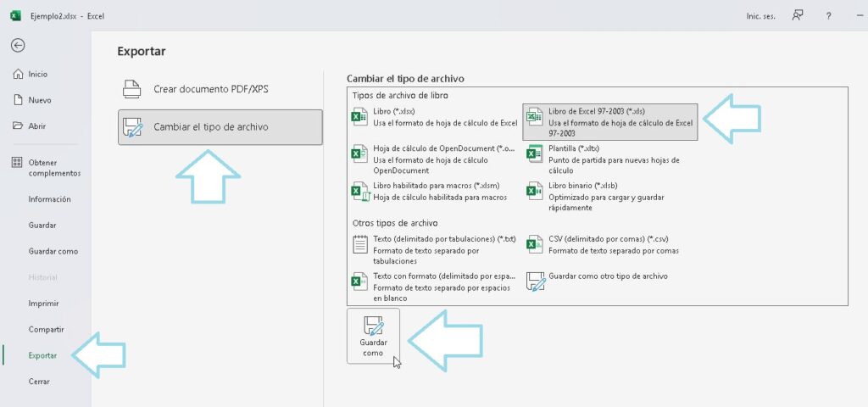Open the Compartir section

point(46,330)
